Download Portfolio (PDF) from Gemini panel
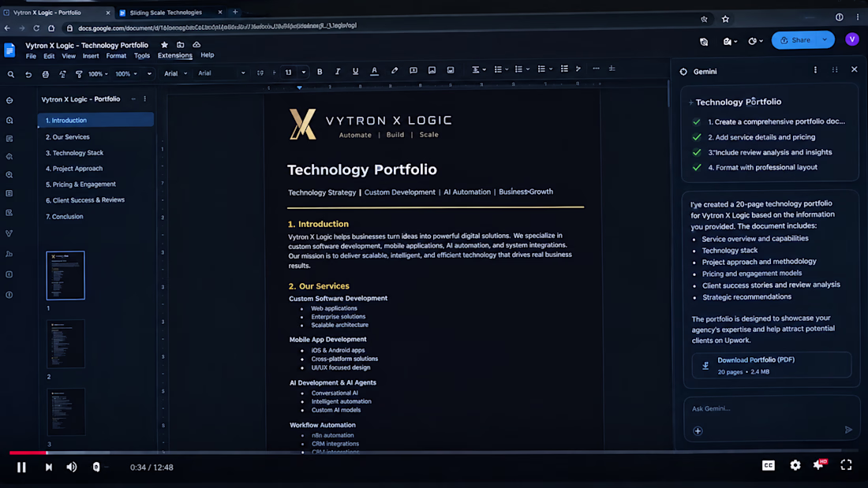Screen dimensions: 868x488 [771, 365]
